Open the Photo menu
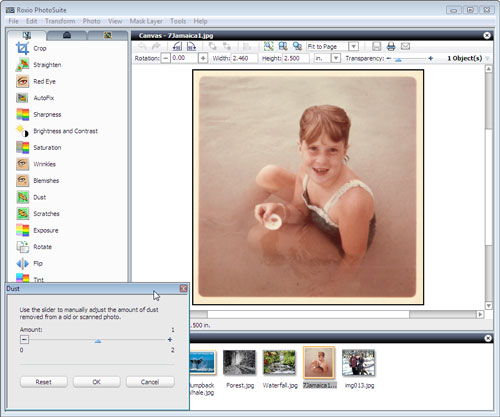Image resolution: width=500 pixels, height=417 pixels. pyautogui.click(x=92, y=21)
